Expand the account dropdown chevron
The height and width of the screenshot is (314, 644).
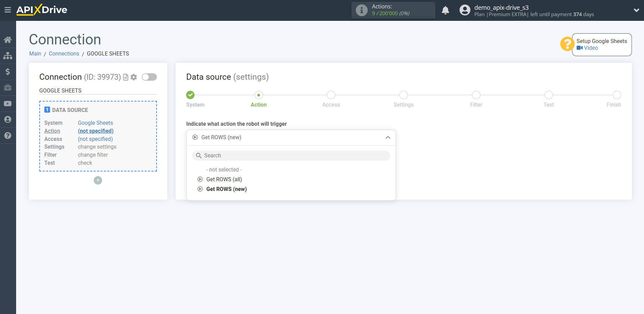click(636, 10)
